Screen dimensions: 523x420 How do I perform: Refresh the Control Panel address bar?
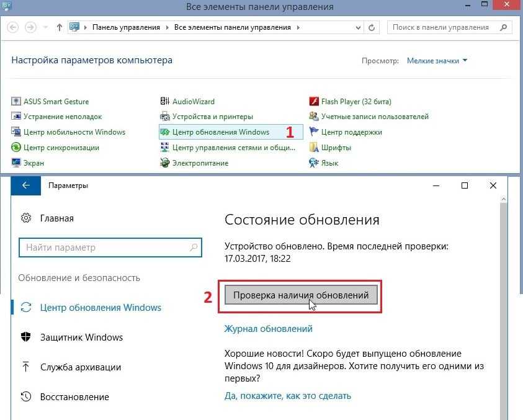(372, 27)
